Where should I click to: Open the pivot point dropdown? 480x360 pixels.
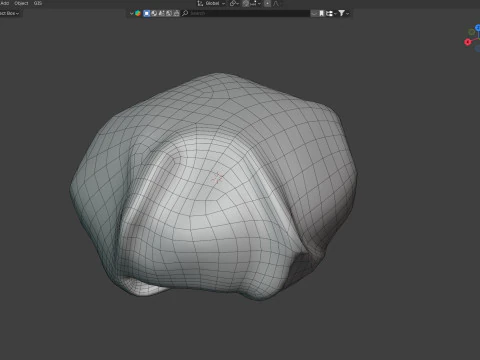[234, 3]
